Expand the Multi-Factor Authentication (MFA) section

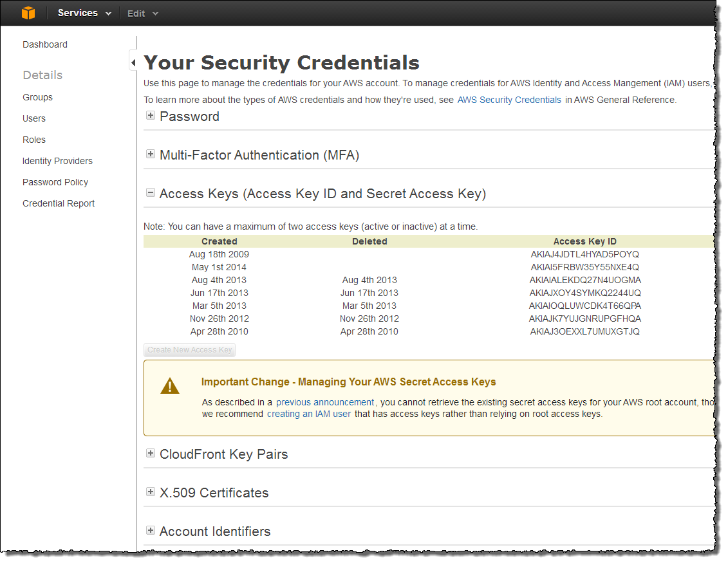coord(151,154)
